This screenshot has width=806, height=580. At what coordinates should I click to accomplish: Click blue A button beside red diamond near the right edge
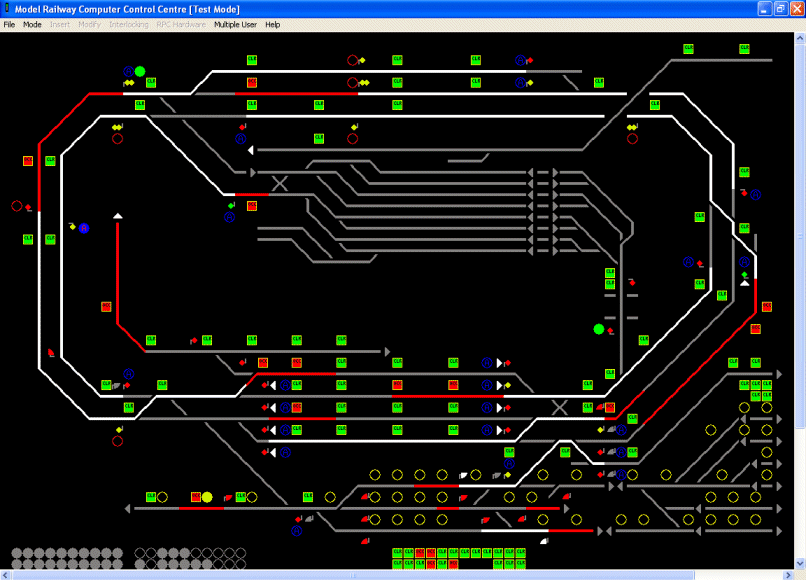click(755, 194)
